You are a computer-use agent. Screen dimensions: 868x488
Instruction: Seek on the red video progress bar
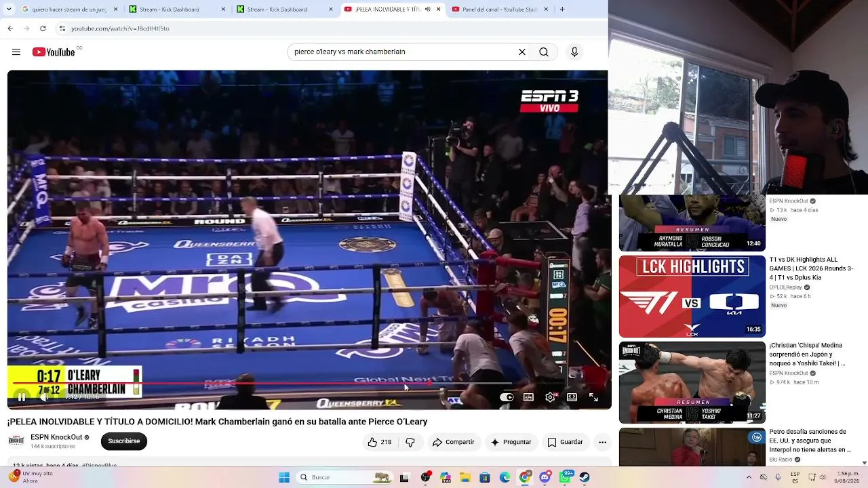[x=309, y=384]
